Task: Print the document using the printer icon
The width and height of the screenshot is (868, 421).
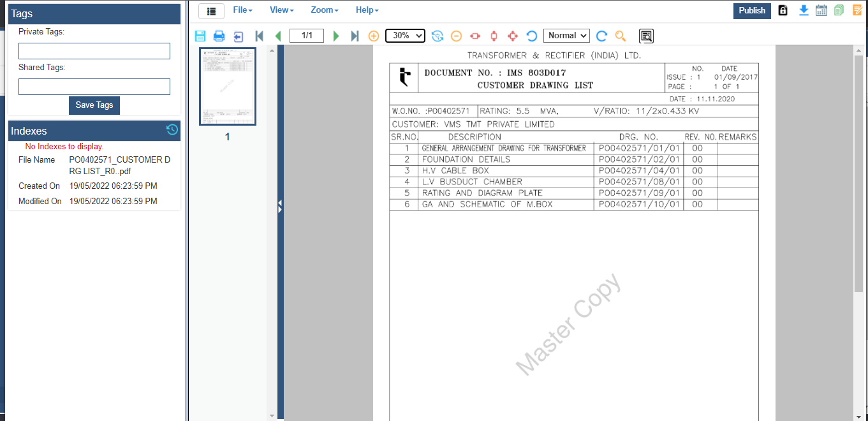Action: [x=219, y=36]
